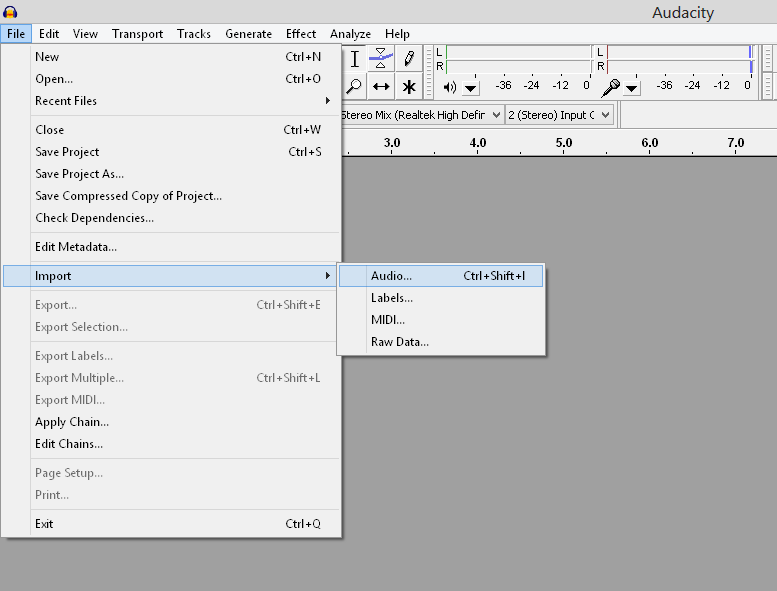Select Apply Chain... menu item
Image resolution: width=777 pixels, height=591 pixels.
coord(171,422)
